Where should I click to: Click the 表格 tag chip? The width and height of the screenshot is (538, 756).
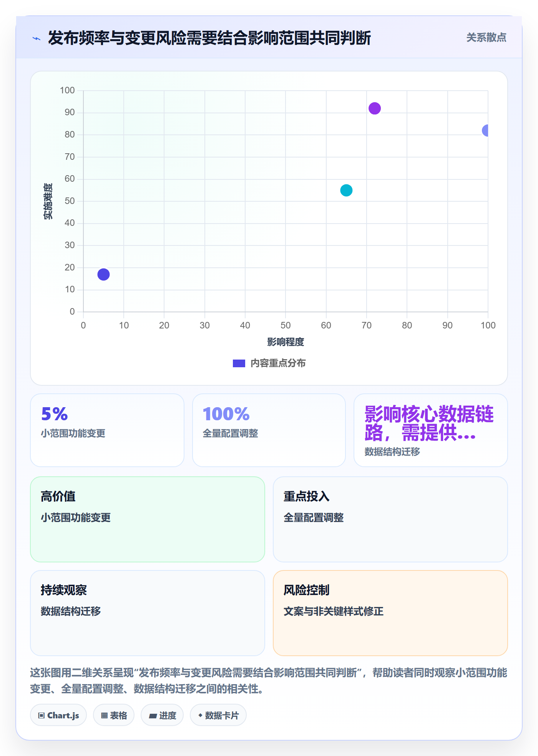114,715
